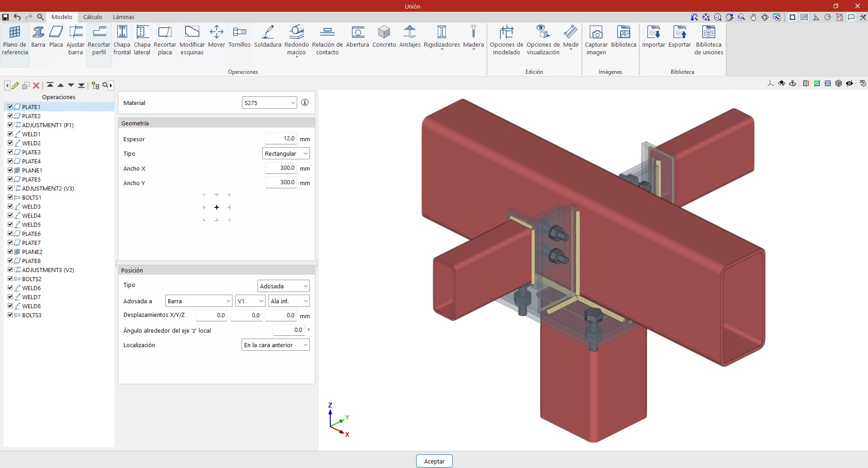The image size is (868, 468).
Task: Open the position Tipo Adosada dropdown
Action: (284, 286)
